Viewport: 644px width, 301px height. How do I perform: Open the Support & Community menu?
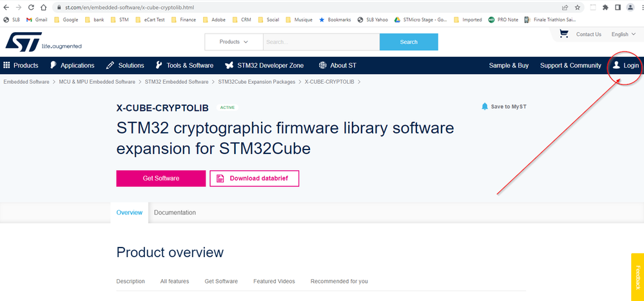571,65
